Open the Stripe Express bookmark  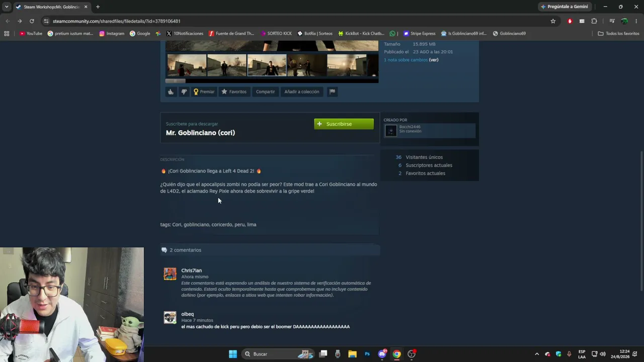420,34
